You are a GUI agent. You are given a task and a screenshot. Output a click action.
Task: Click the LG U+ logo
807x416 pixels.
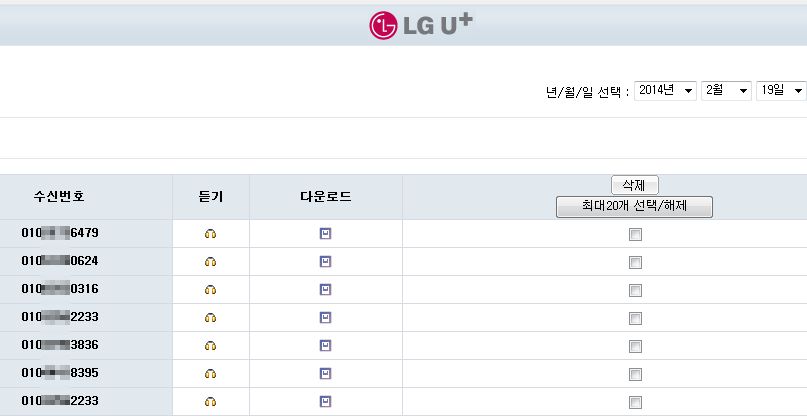coord(420,25)
